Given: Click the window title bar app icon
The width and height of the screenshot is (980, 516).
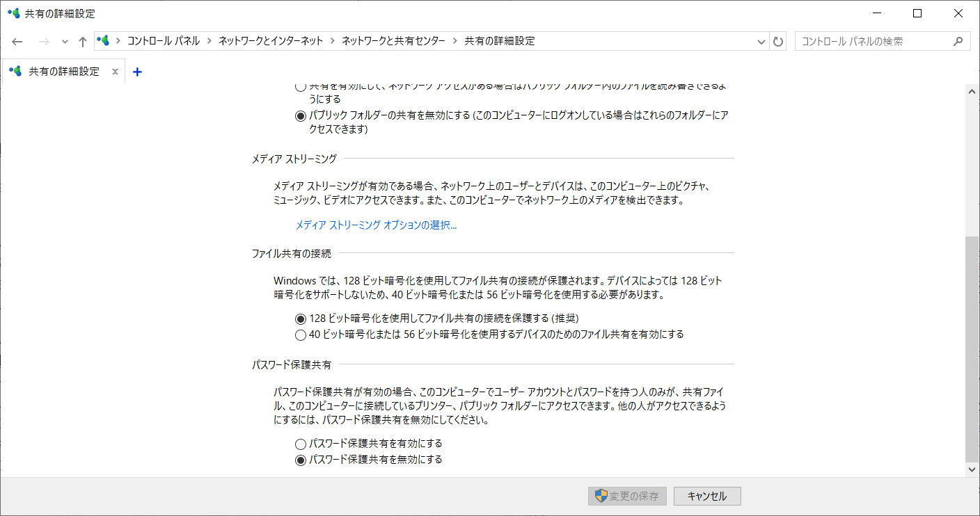Looking at the screenshot, I should pos(13,13).
